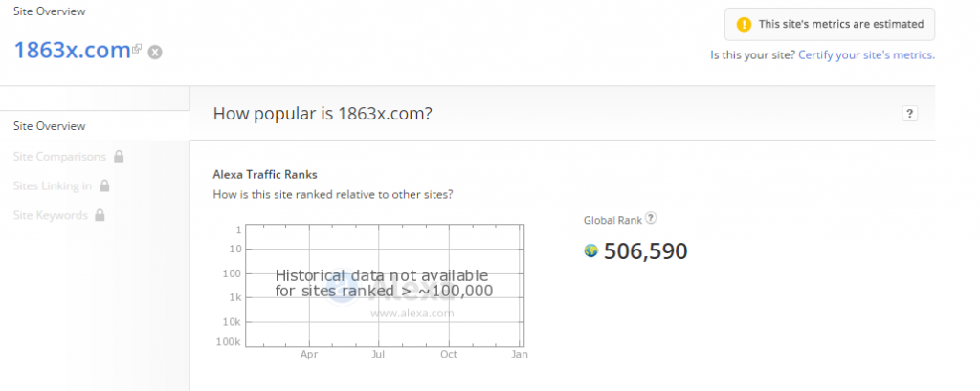The height and width of the screenshot is (391, 980).
Task: Click the 'Alexa Traffic Ranks' heading
Action: (x=265, y=175)
